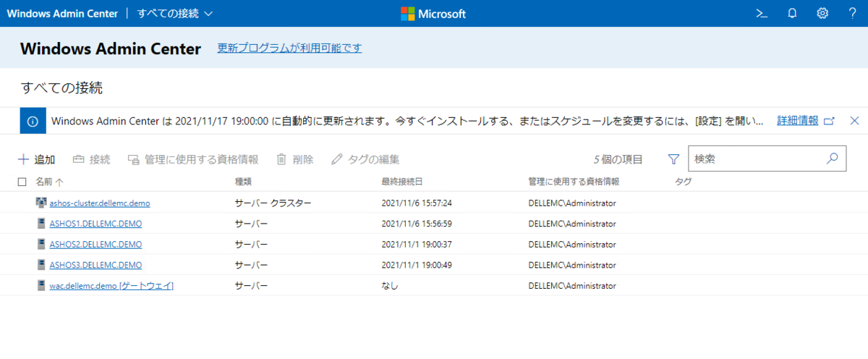Open ASHOS1.DELLEMC.DEMO server link
Screen dimensions: 868x359
tap(95, 224)
